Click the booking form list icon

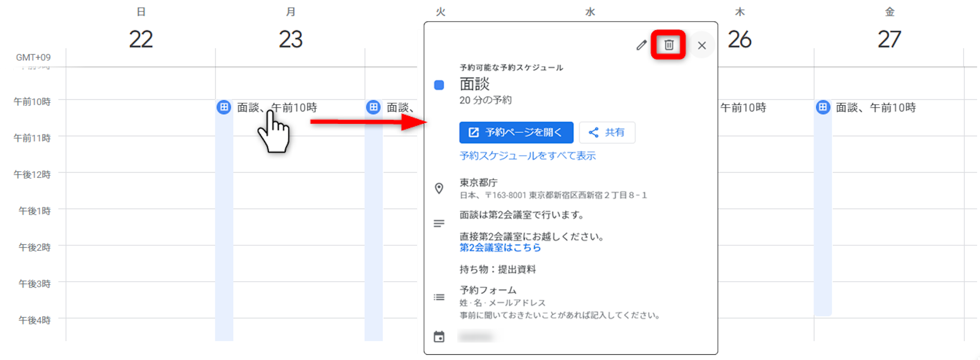point(439,297)
